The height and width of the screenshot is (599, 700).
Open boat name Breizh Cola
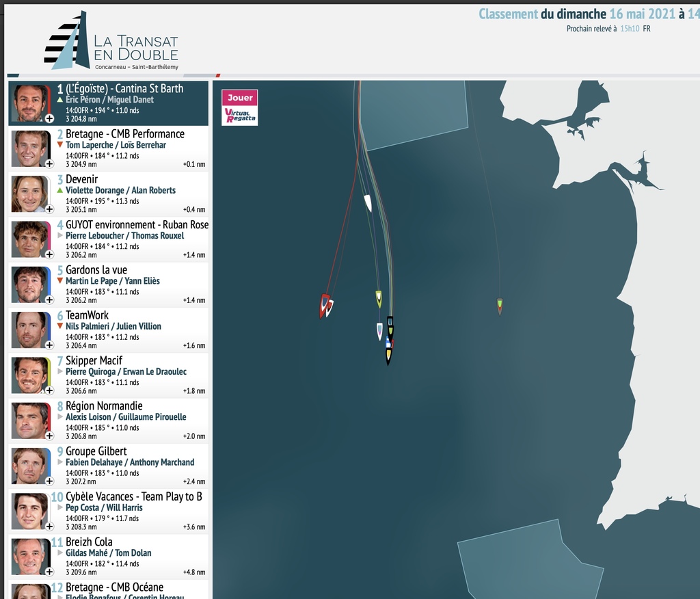tap(89, 542)
